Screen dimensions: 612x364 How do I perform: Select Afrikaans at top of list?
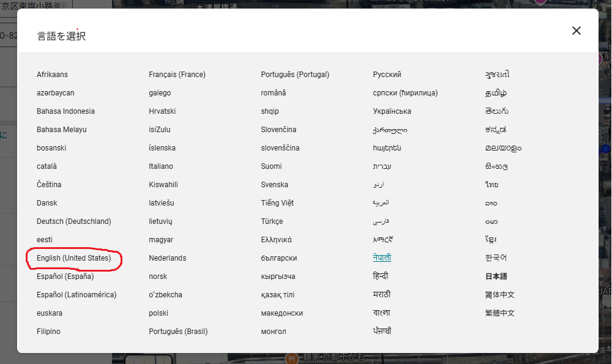(52, 75)
